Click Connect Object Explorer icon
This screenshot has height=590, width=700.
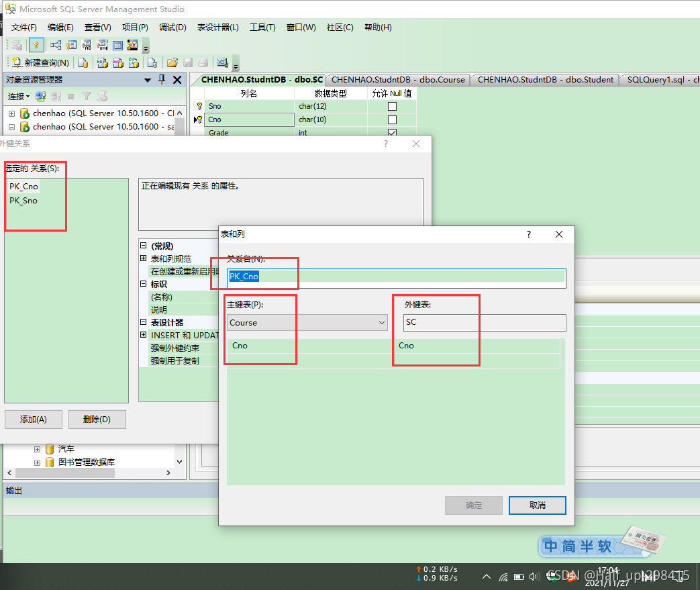coord(41,96)
